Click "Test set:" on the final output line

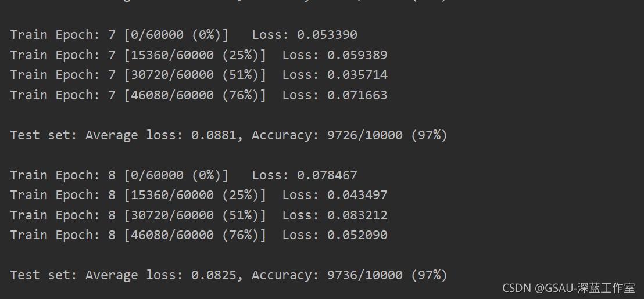coord(44,275)
